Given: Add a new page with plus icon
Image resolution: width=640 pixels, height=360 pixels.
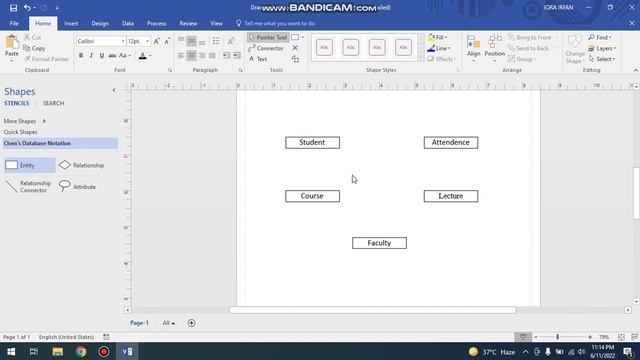Looking at the screenshot, I should pos(191,323).
